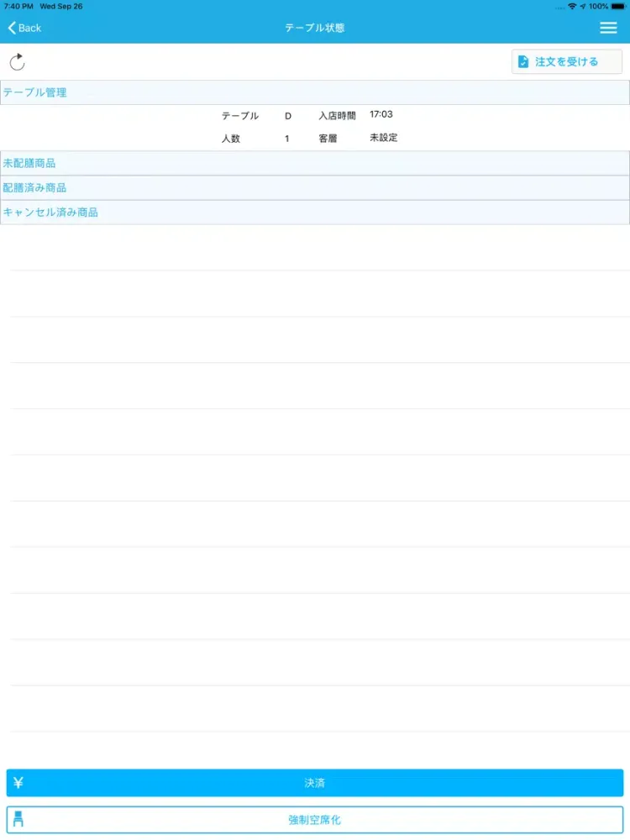Click the 未設定 customer segment value

pyautogui.click(x=384, y=138)
